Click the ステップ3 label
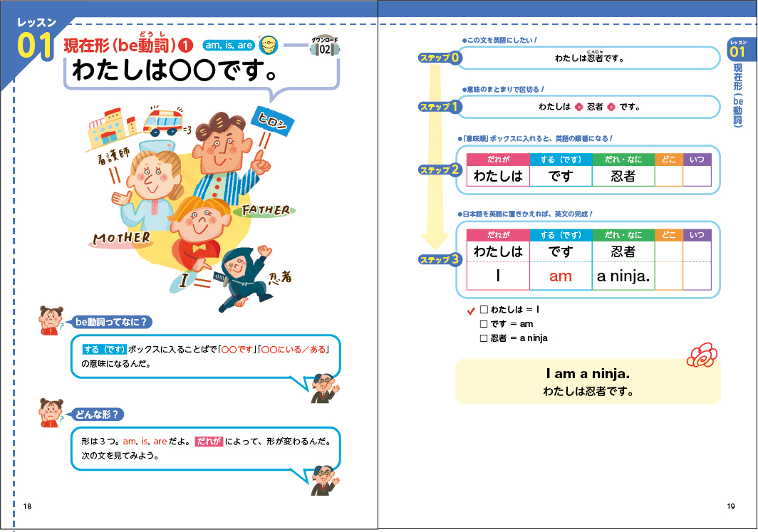The width and height of the screenshot is (758, 532). (x=440, y=259)
